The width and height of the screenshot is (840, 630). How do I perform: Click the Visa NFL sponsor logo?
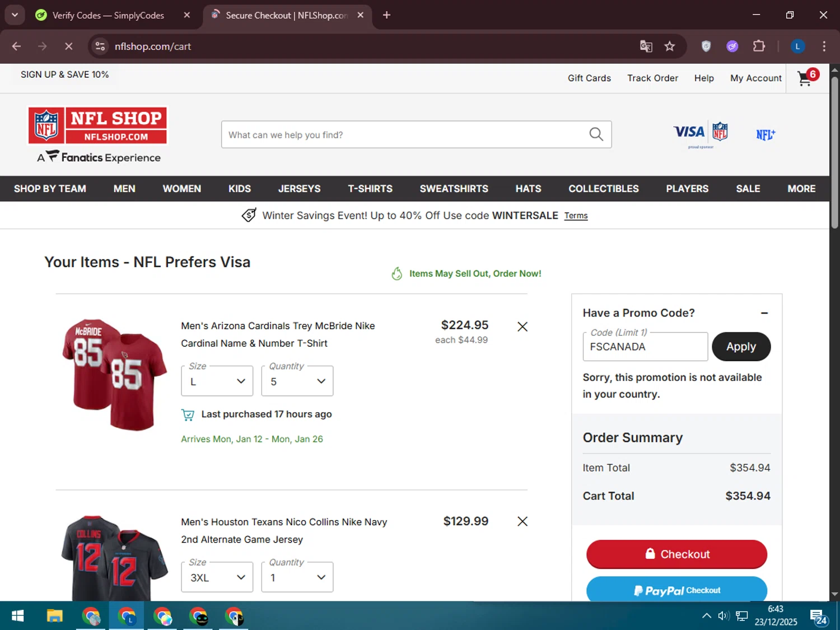pos(701,134)
